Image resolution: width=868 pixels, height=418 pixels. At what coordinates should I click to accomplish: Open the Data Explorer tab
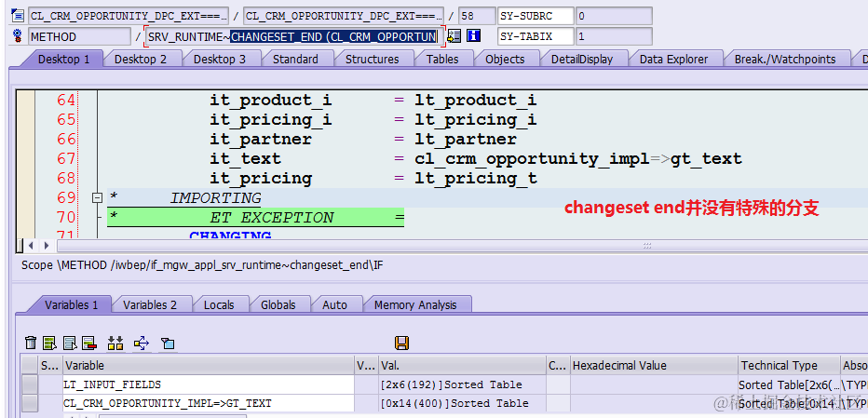pyautogui.click(x=673, y=60)
